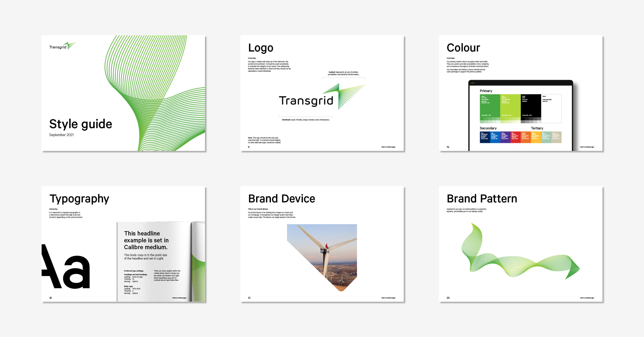Click page number 14 on Colour page

coord(448,147)
